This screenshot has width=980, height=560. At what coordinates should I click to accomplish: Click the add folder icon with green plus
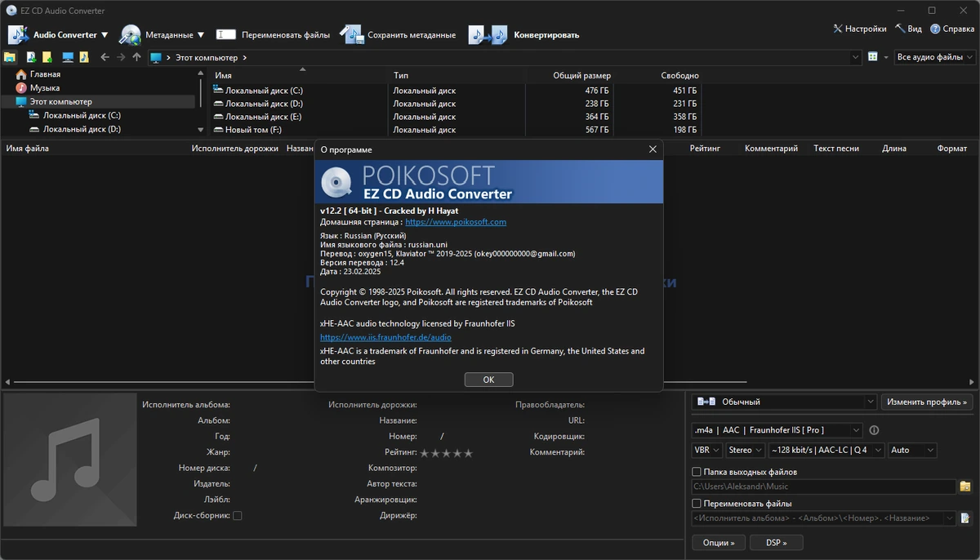tap(47, 57)
